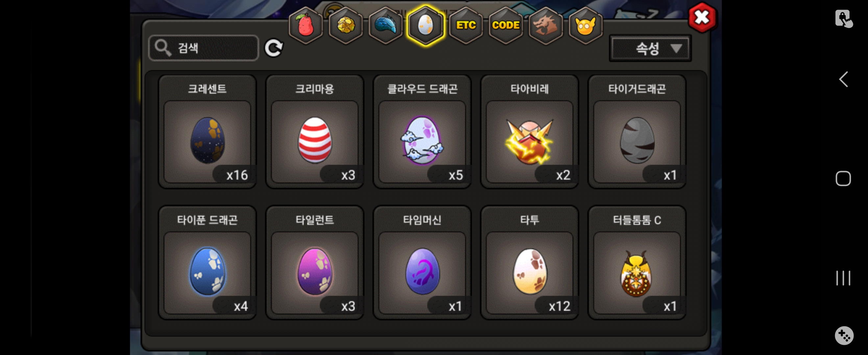This screenshot has width=868, height=355.
Task: Select the gold nugget category icon
Action: click(346, 26)
